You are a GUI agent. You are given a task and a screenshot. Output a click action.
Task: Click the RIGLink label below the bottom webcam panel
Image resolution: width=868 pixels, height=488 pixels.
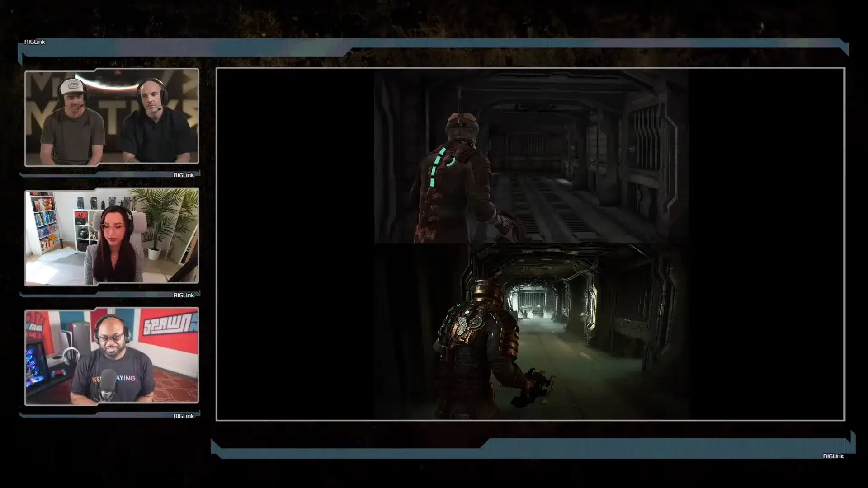(184, 415)
